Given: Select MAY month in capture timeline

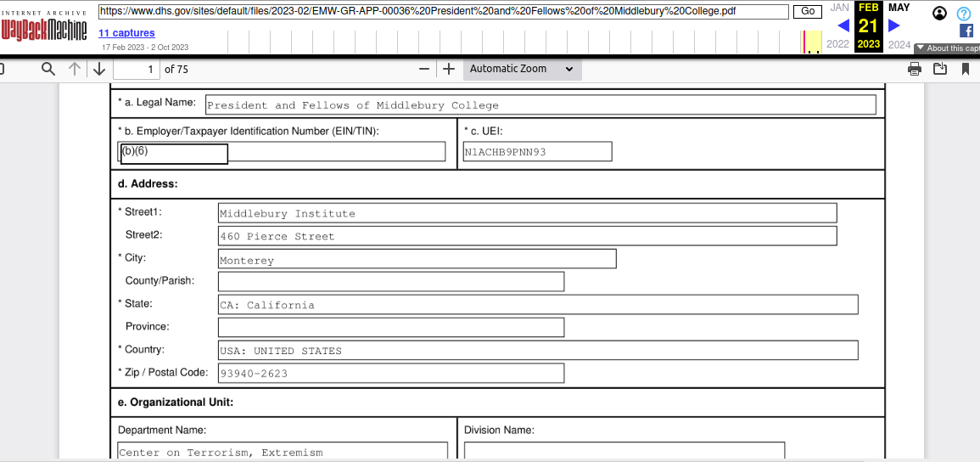Looking at the screenshot, I should point(899,8).
